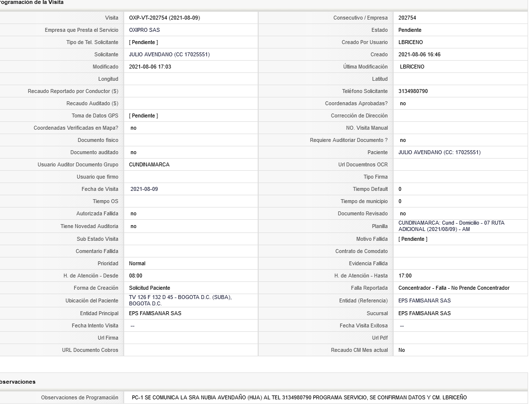Click the 'Recaudo Reportado por Conductor ($)' label

(73, 91)
